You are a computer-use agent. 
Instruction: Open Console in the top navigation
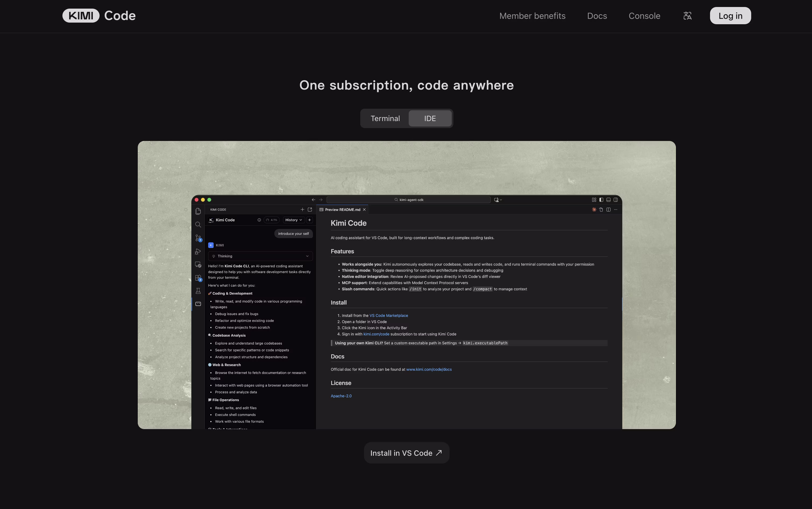coord(644,16)
